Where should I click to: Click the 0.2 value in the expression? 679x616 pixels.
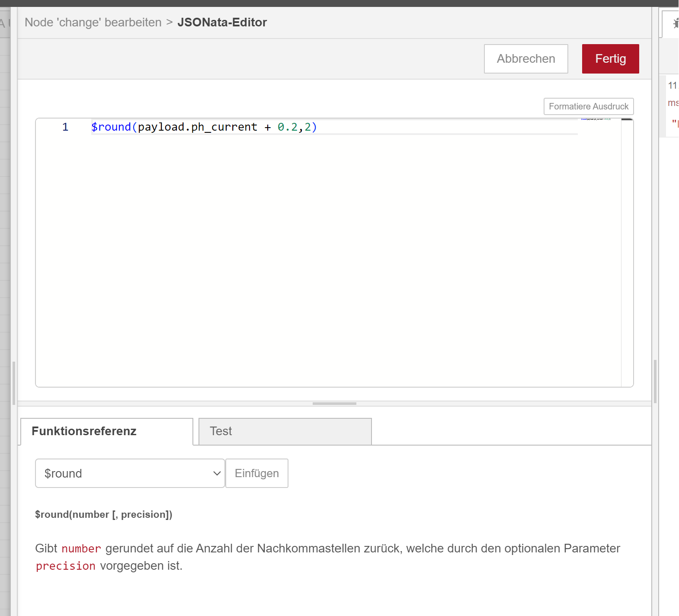(288, 127)
